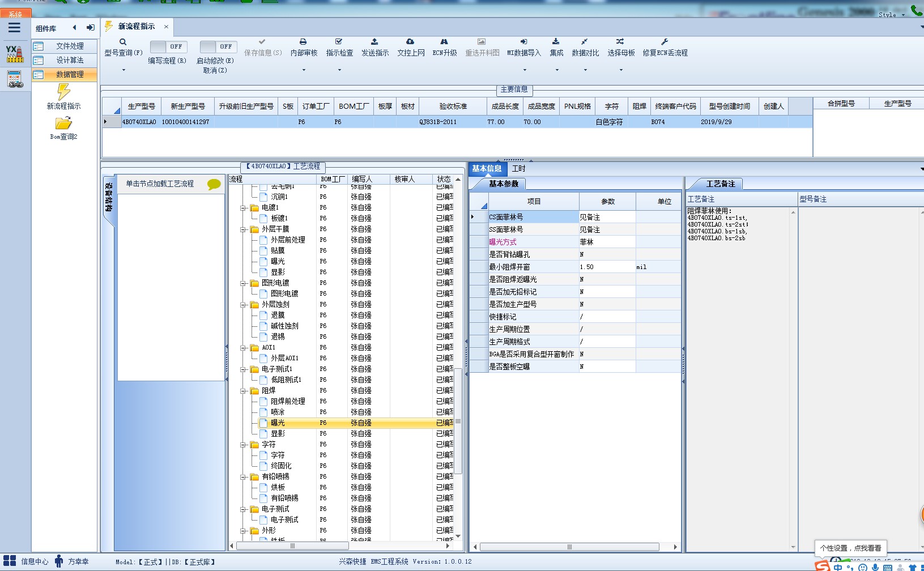Viewport: 924px width, 571px height.
Task: Click the 选择母板 shuffle icon
Action: (x=620, y=42)
